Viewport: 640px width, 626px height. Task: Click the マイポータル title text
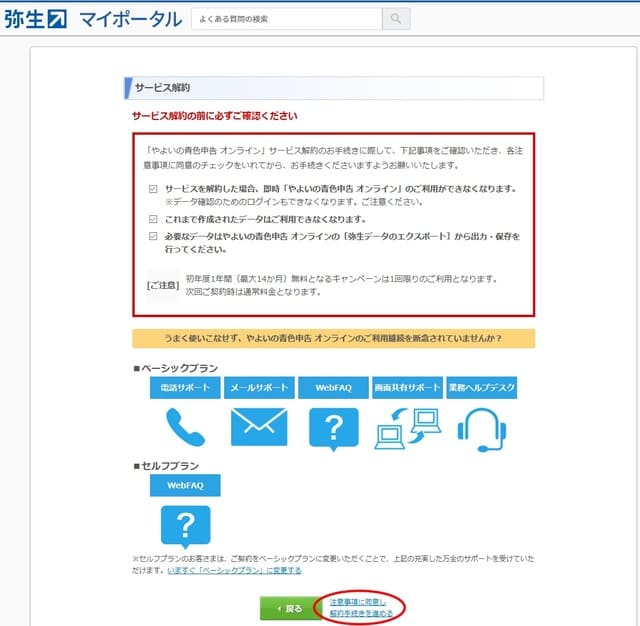(x=131, y=20)
